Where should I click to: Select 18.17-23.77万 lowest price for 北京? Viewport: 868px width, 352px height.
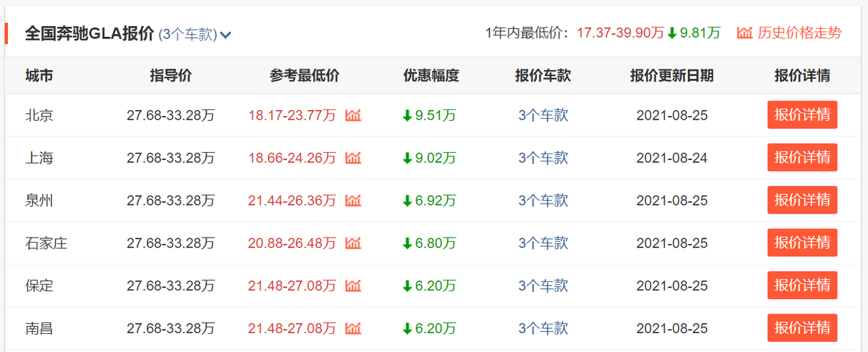pos(292,115)
